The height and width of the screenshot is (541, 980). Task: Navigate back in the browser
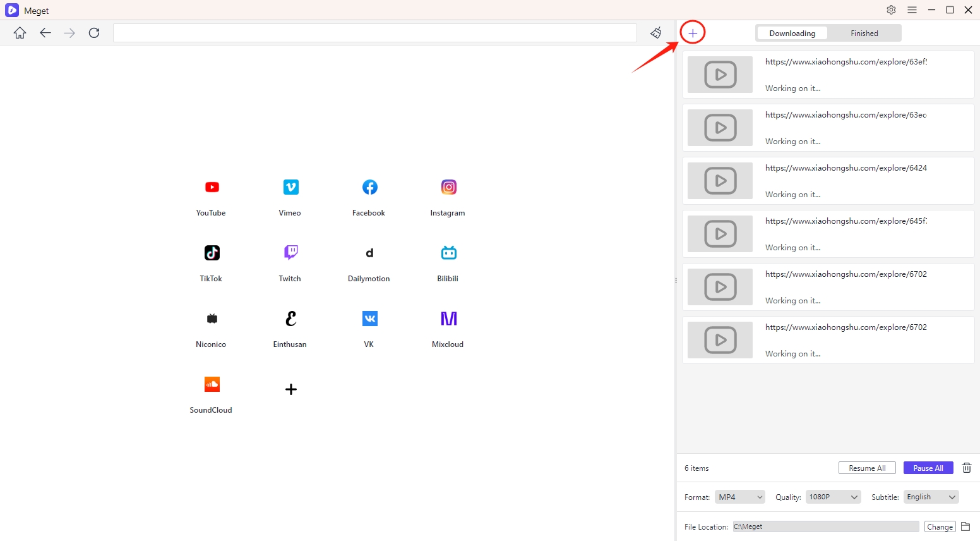click(45, 33)
